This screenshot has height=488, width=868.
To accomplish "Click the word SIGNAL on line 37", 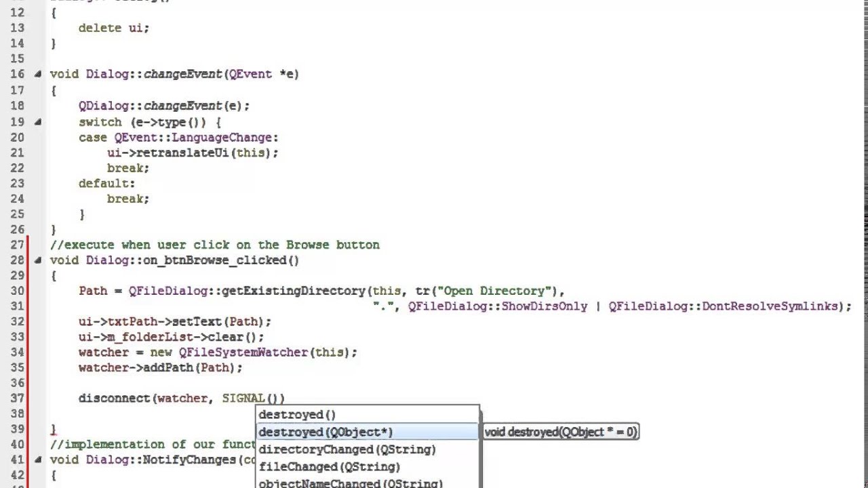I will coord(243,399).
